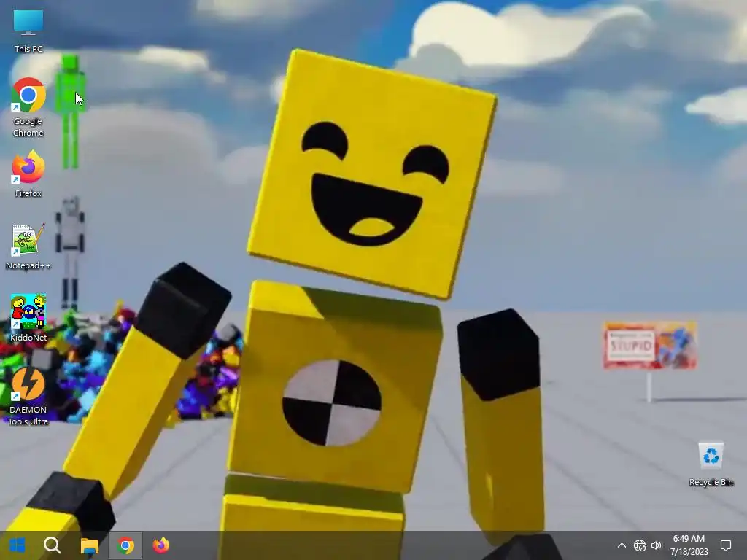Select the This PC desktop icon
This screenshot has height=560, width=747.
tap(28, 30)
